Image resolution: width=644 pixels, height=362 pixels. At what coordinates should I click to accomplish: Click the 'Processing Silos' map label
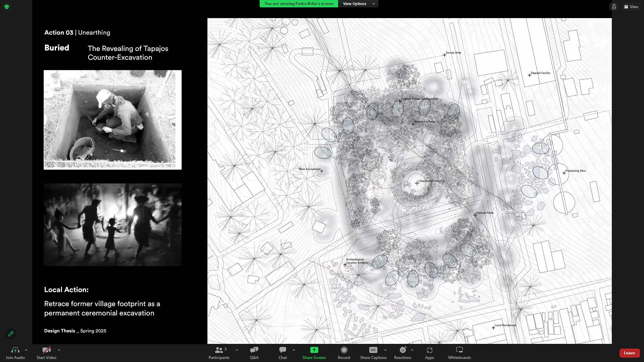click(576, 171)
